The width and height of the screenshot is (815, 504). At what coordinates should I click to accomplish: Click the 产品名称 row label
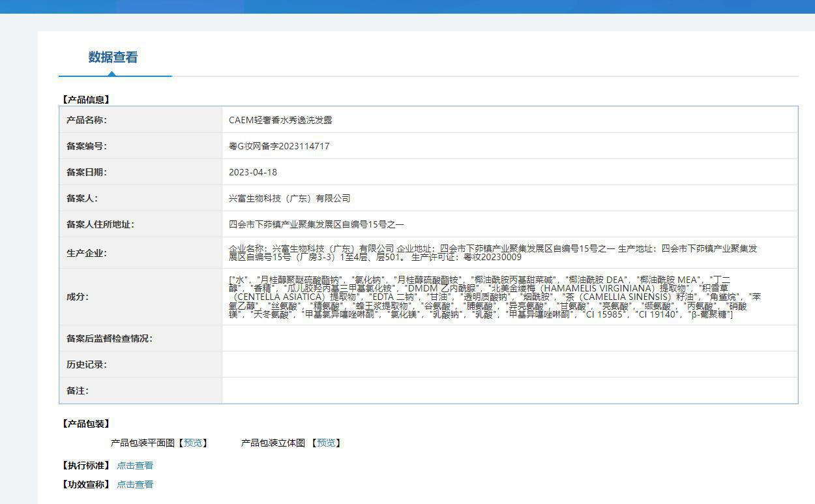tap(87, 120)
